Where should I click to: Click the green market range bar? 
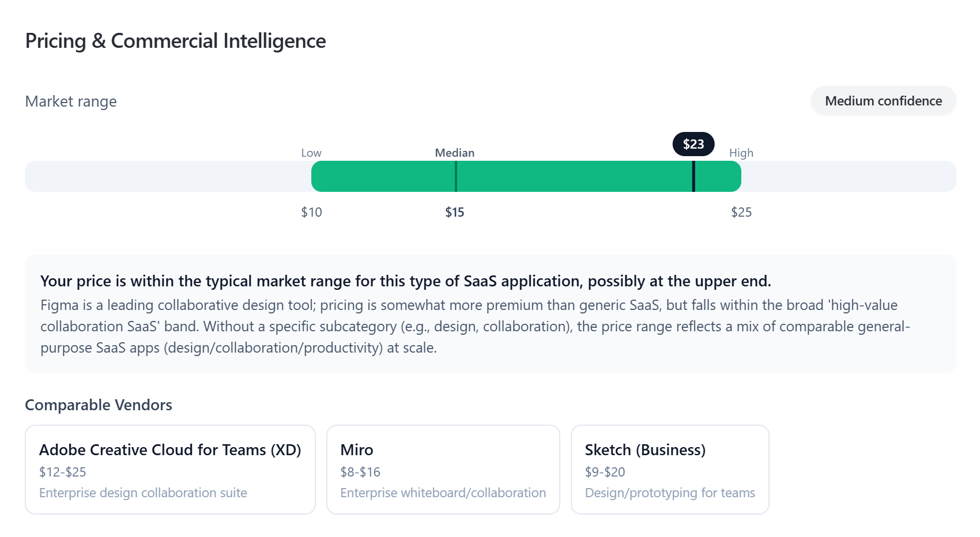click(526, 176)
